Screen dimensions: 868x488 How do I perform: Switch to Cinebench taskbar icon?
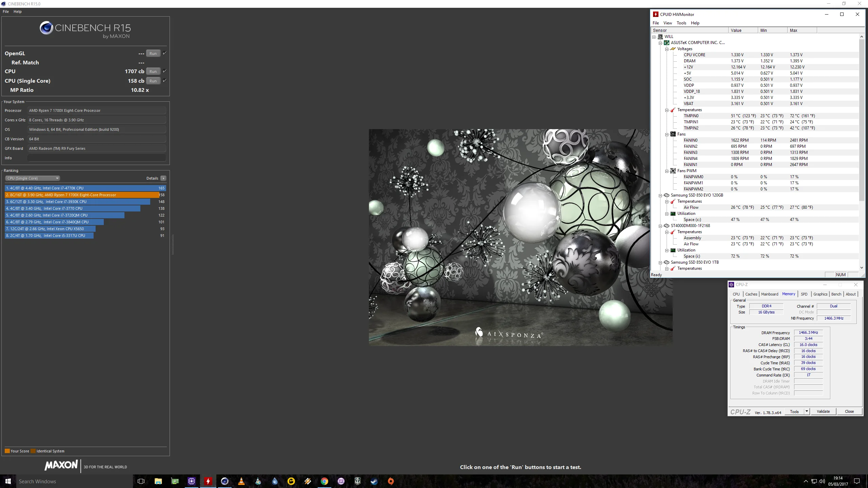pyautogui.click(x=225, y=481)
